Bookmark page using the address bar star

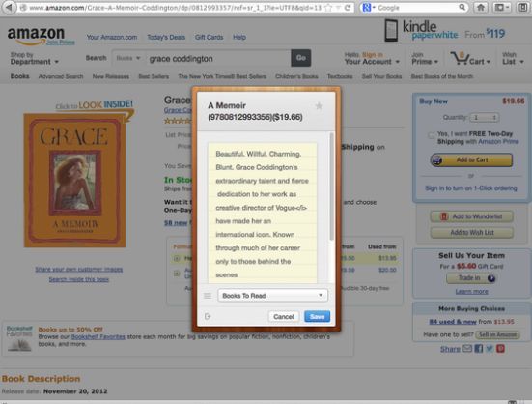(x=328, y=8)
